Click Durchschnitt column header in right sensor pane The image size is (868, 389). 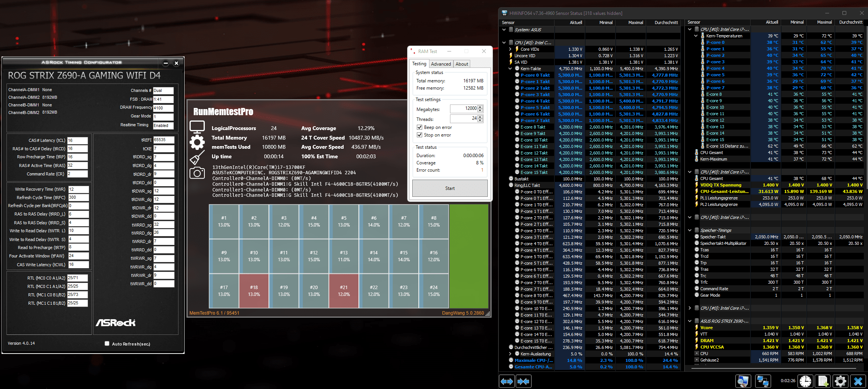tap(850, 22)
